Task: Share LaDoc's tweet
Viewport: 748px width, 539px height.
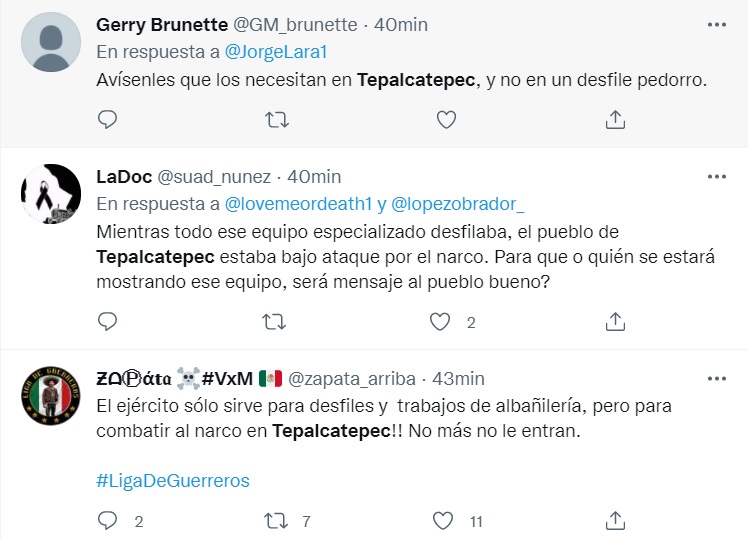Action: coord(616,322)
